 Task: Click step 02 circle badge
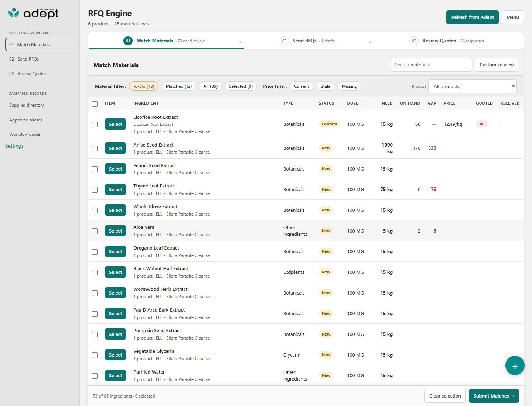(x=284, y=41)
